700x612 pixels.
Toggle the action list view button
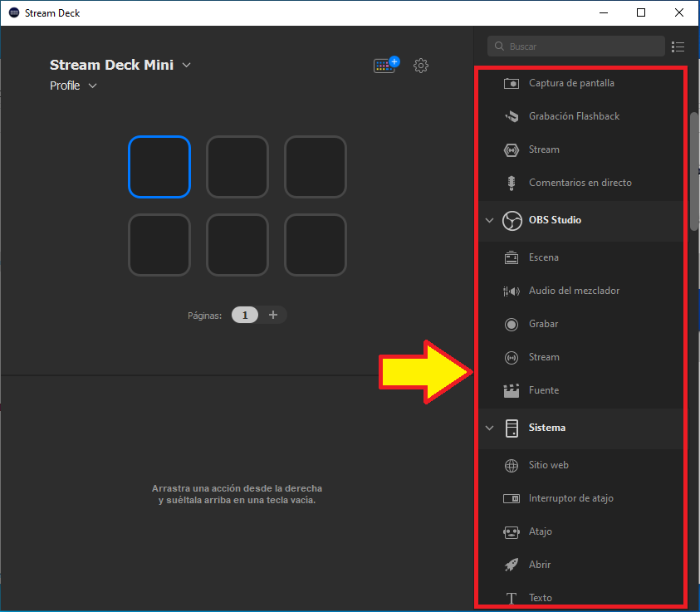(x=678, y=47)
